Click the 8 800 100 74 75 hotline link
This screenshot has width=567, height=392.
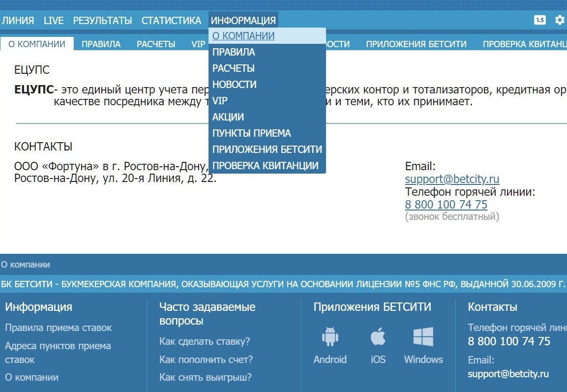(x=446, y=204)
